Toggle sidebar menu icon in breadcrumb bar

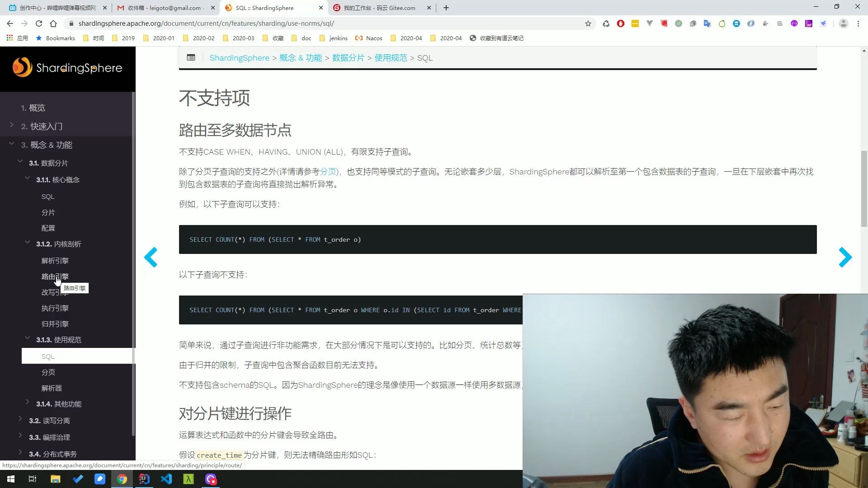tap(191, 58)
